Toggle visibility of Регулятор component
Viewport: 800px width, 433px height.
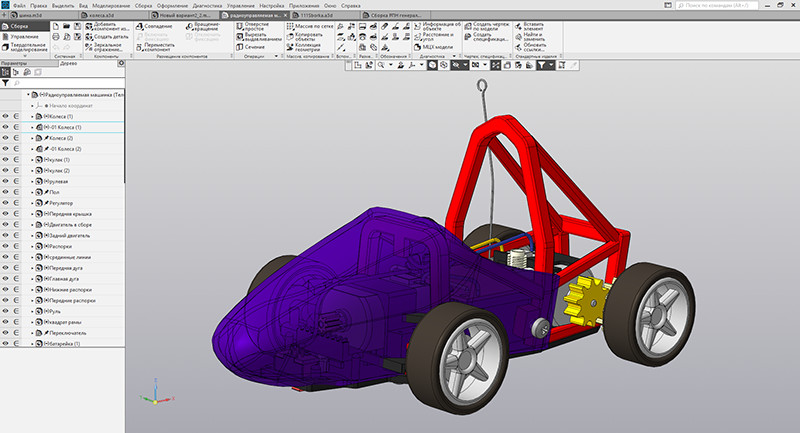(x=6, y=202)
